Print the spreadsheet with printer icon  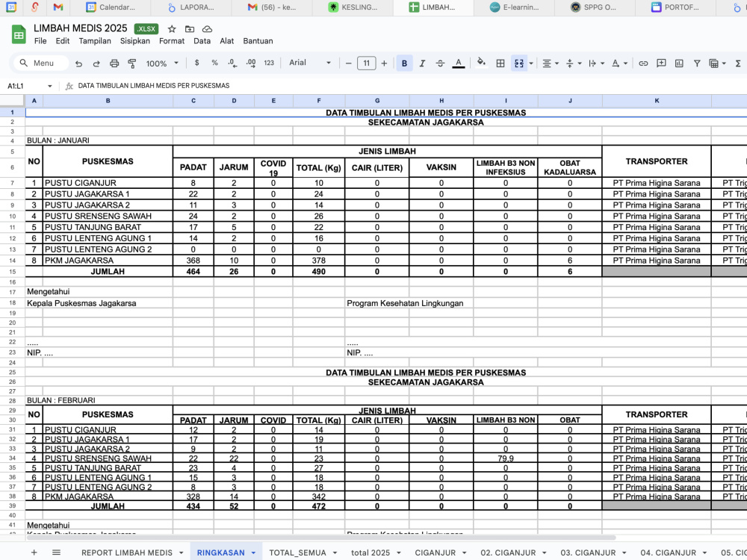(114, 63)
